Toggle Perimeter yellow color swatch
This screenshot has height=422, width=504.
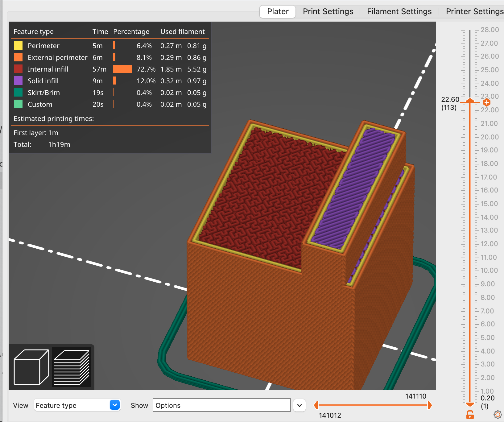tap(18, 45)
